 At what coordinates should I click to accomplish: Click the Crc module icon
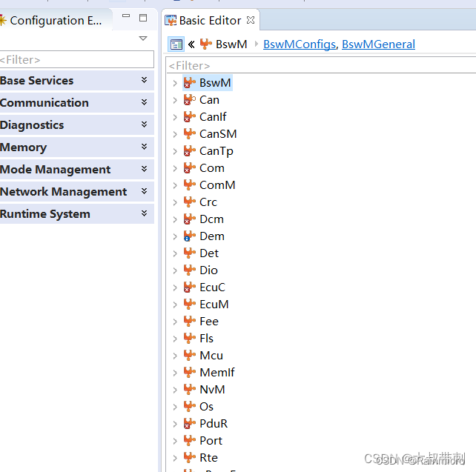click(x=190, y=202)
